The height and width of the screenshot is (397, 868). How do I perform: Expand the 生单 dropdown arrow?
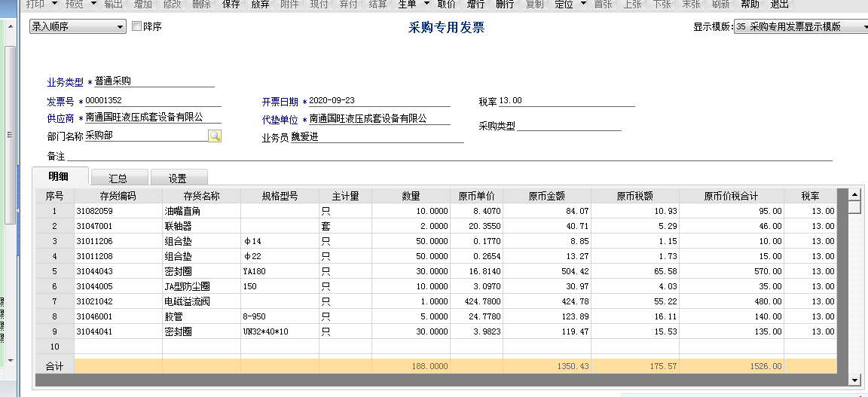[426, 4]
